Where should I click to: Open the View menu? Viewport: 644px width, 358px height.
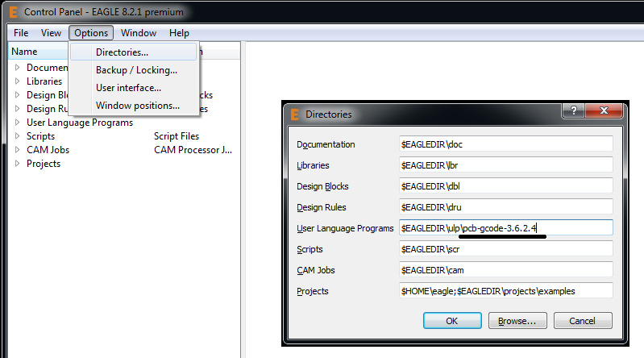click(x=51, y=33)
